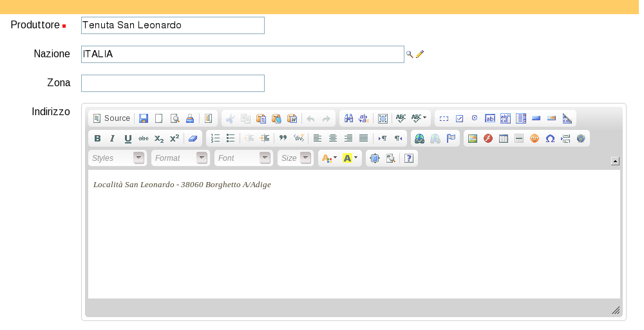Insert an Image
The height and width of the screenshot is (330, 644).
(473, 138)
